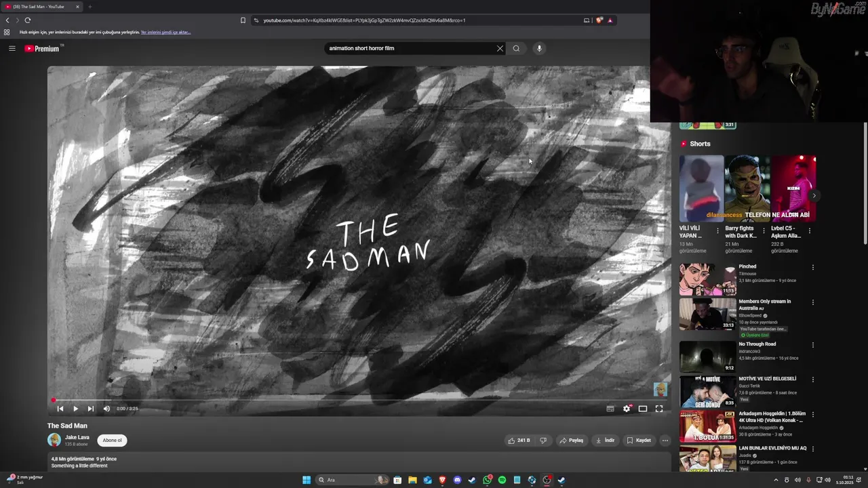Like the video (241 B)
The image size is (868, 488).
(519, 440)
